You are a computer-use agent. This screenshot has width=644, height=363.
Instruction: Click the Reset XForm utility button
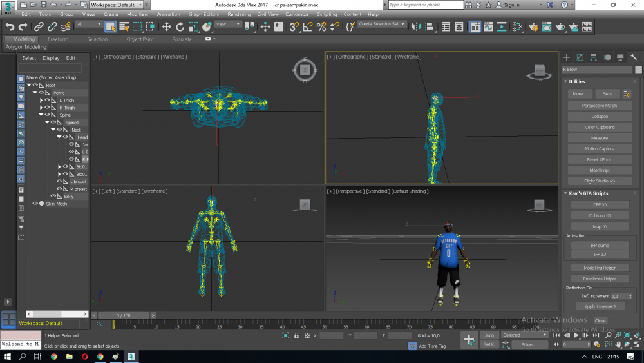[600, 159]
